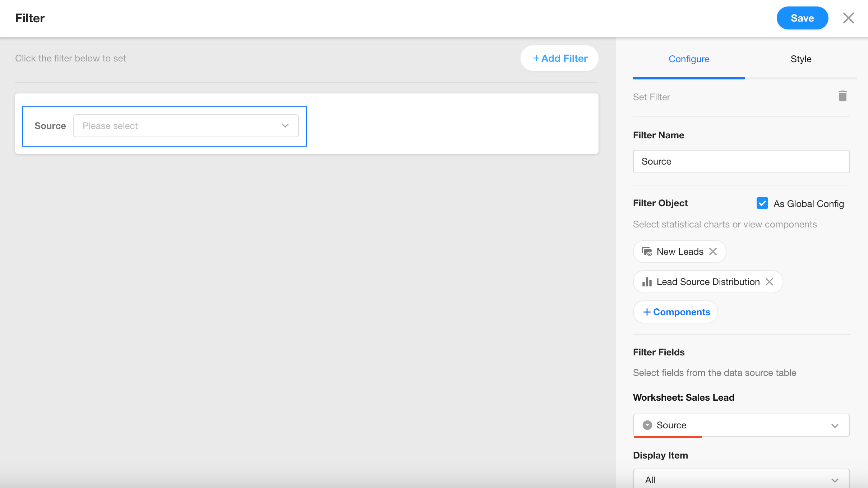Click the plus icon on Add Filter

click(536, 58)
